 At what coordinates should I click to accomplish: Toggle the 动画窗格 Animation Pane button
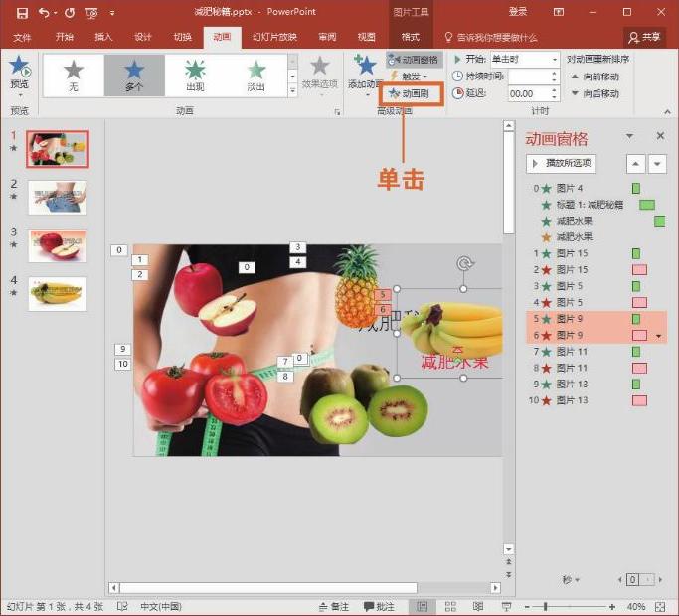tap(414, 60)
